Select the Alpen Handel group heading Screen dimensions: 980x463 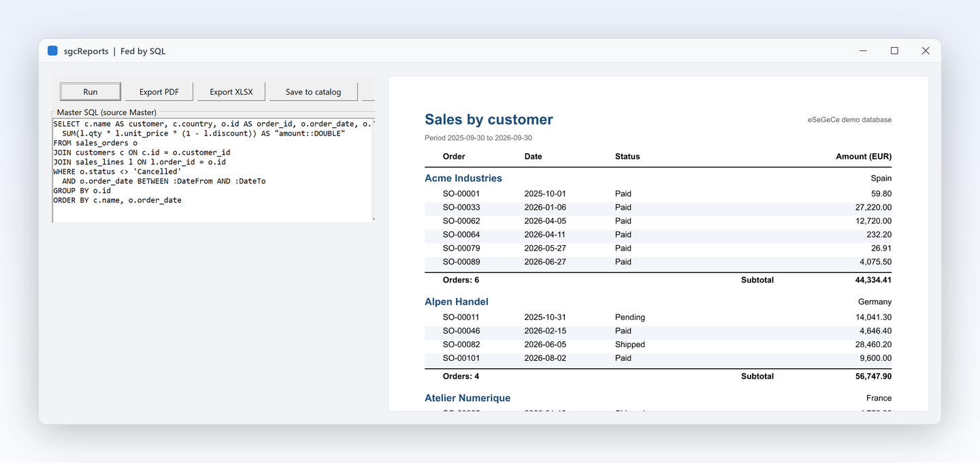(x=457, y=302)
